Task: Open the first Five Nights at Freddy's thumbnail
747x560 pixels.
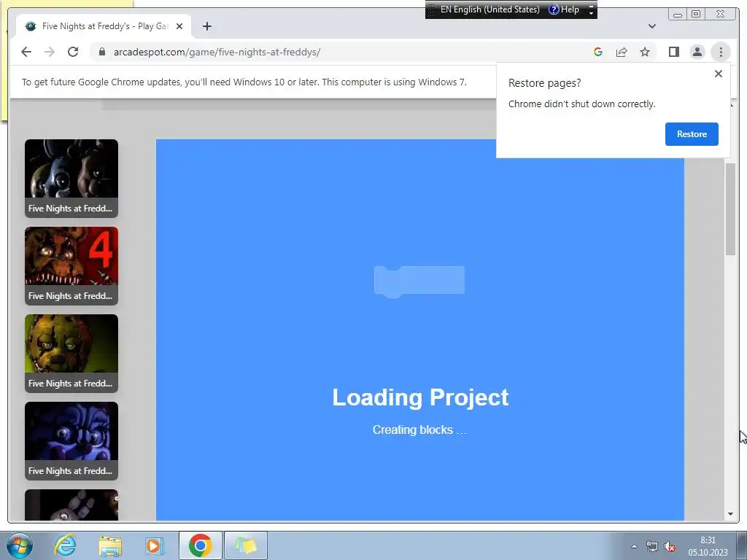Action: (x=71, y=178)
